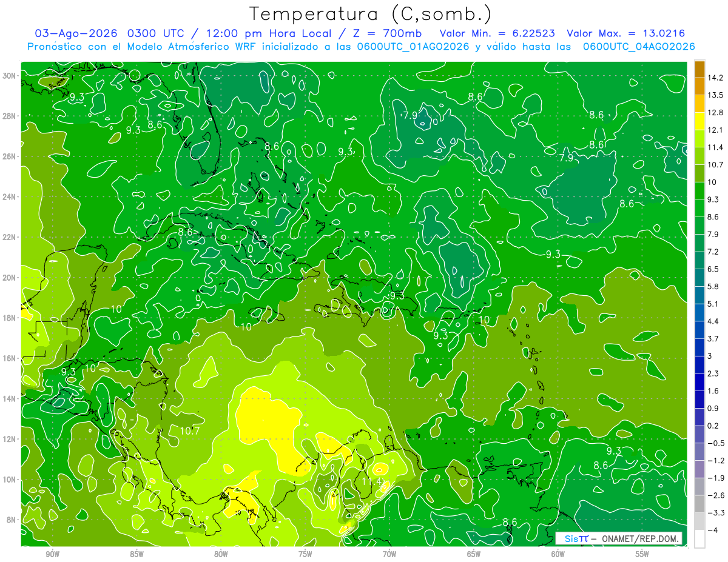Click the "3.7" colorbar legend value
Viewport: 728px width, 562px height.
tap(713, 338)
